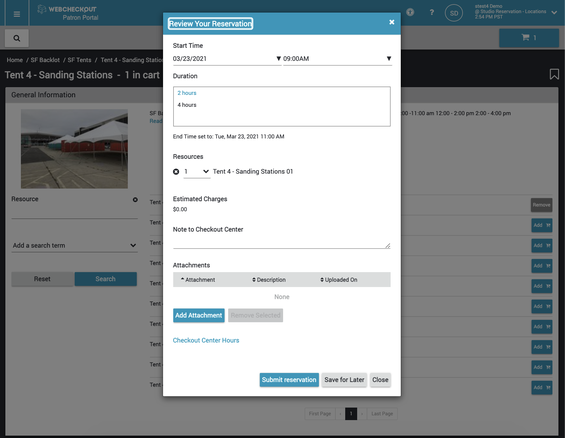Screen dimensions: 565x438
Task: Click Submit reservation button
Action: [x=289, y=380]
